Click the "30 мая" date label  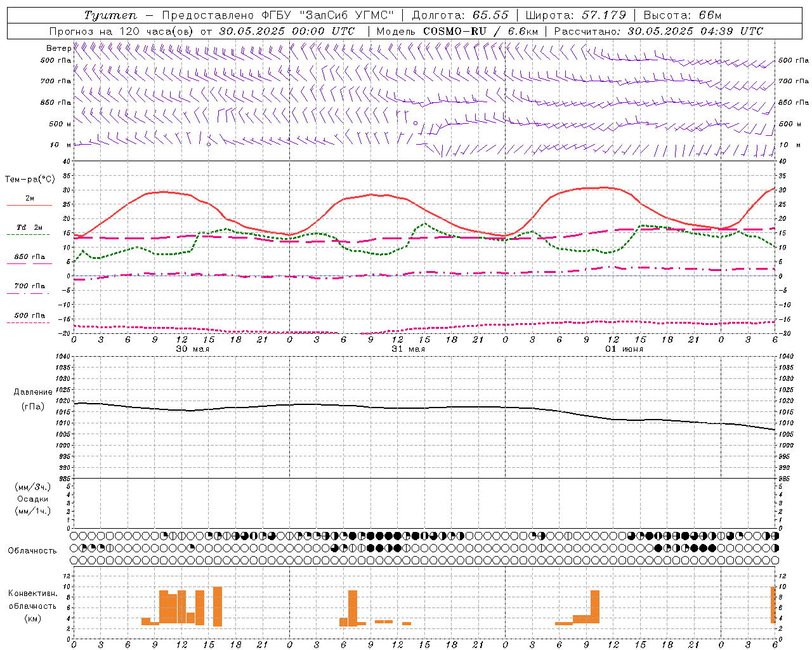pyautogui.click(x=192, y=349)
